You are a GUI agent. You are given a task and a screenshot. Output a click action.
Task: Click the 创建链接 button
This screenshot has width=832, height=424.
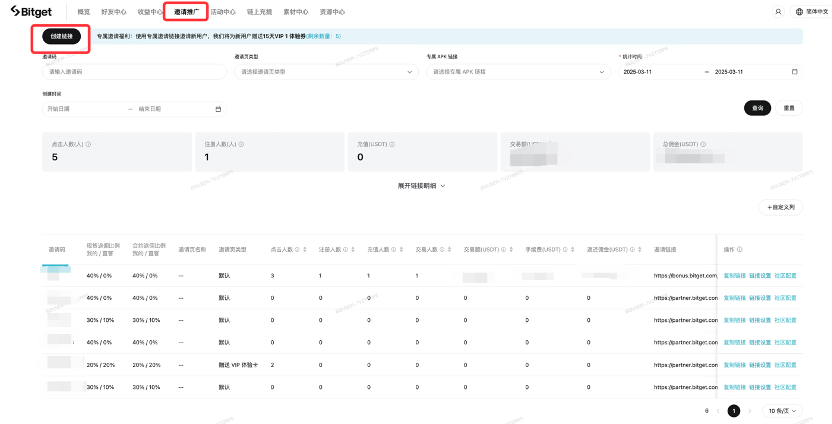click(x=62, y=36)
